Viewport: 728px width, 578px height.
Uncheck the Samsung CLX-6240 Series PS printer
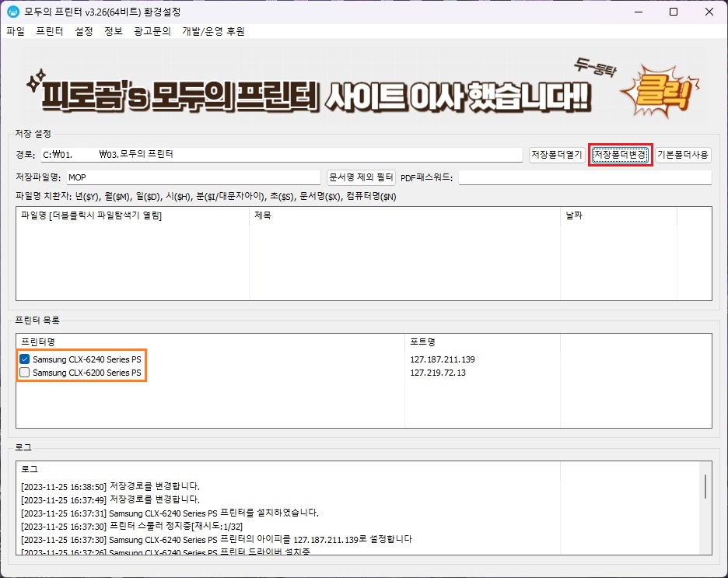[24, 359]
